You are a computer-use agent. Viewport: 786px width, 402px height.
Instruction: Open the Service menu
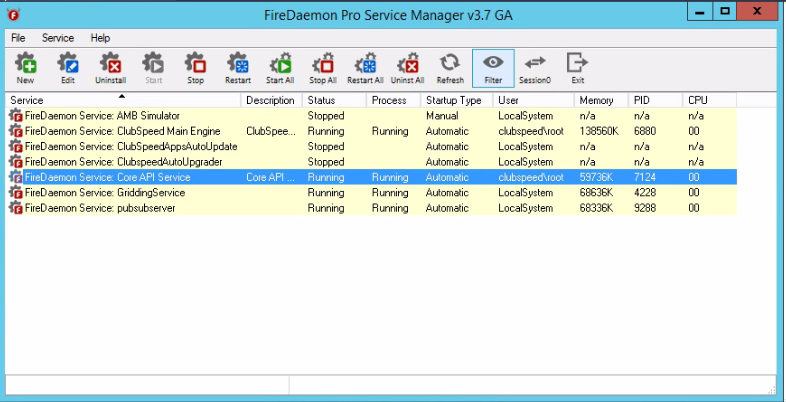tap(58, 38)
